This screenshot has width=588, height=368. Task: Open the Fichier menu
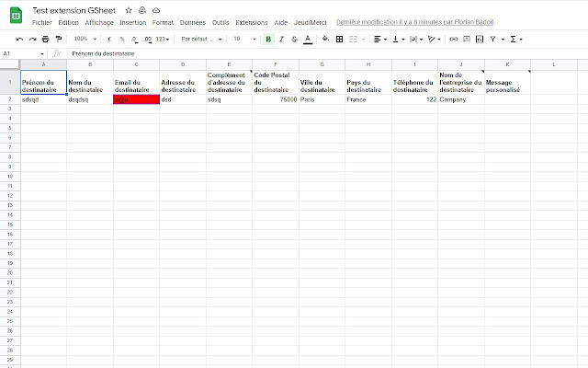tap(41, 22)
